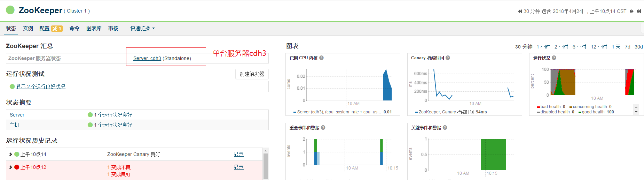Select the 7d chart time range
The width and height of the screenshot is (644, 180).
click(628, 47)
